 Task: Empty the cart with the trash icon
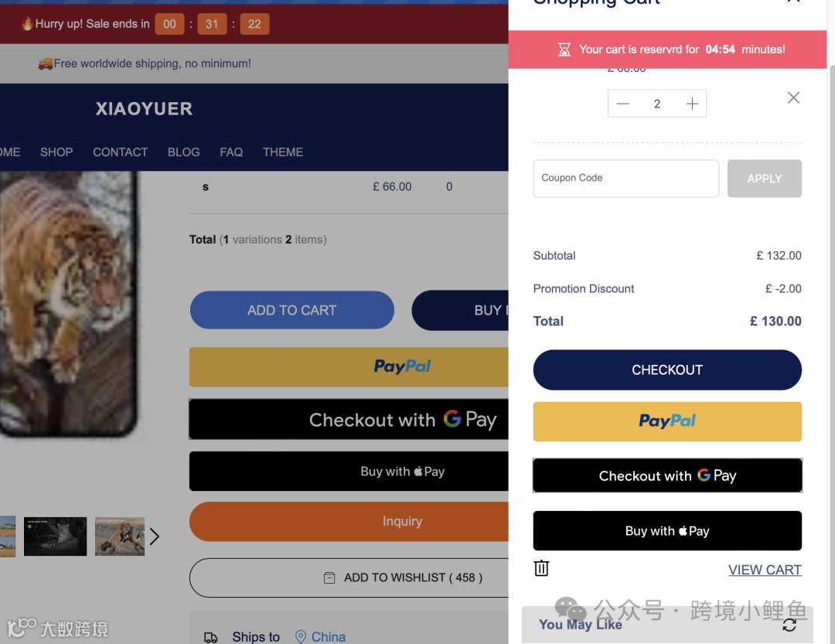click(x=541, y=568)
